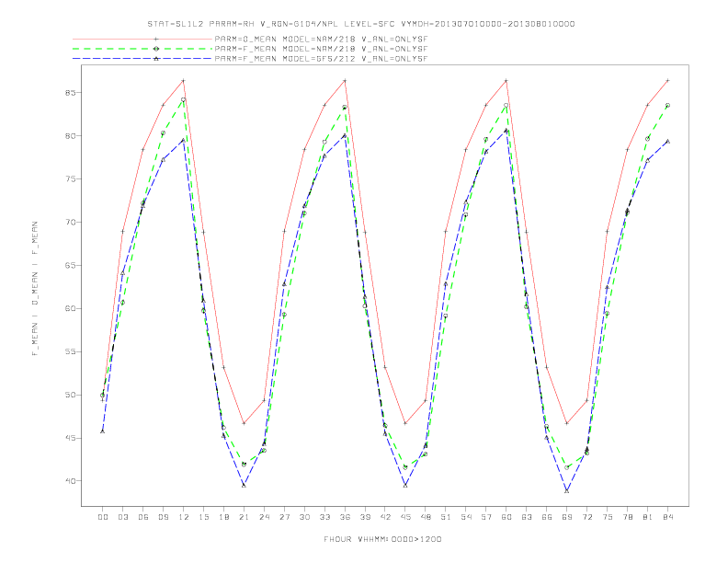Click x-axis tick label 03
The width and height of the screenshot is (728, 563).
pos(122,517)
